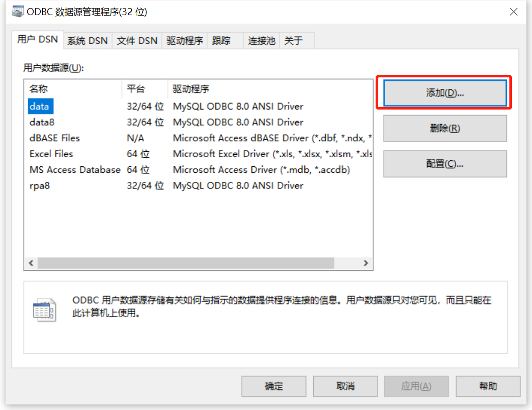Switch to the 系统 DSN tab
532x410 pixels.
86,40
